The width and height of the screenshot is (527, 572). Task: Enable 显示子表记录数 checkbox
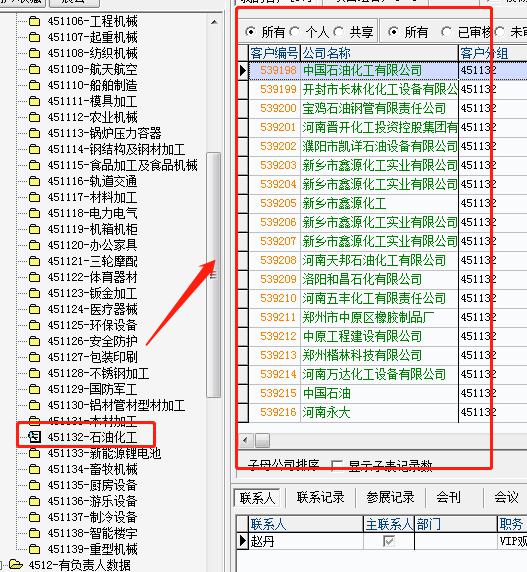pyautogui.click(x=337, y=465)
